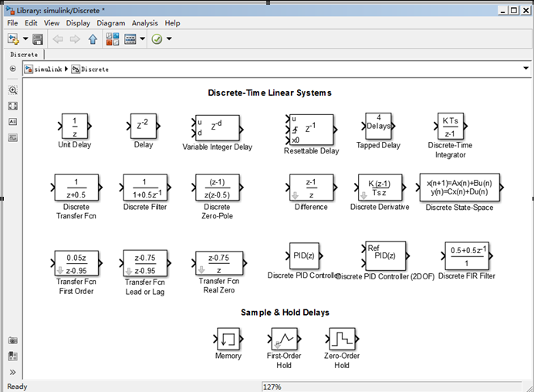Click simulink in the breadcrumb path
This screenshot has height=392, width=534.
(x=48, y=69)
